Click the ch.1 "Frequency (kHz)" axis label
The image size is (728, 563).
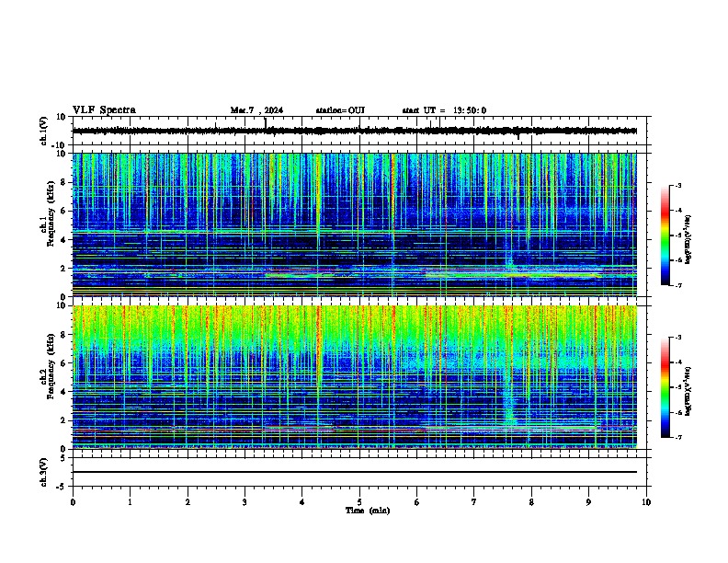51,213
